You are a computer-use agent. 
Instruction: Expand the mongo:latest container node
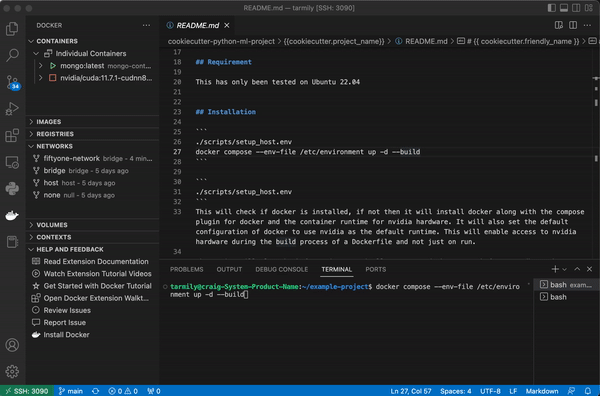coord(41,66)
